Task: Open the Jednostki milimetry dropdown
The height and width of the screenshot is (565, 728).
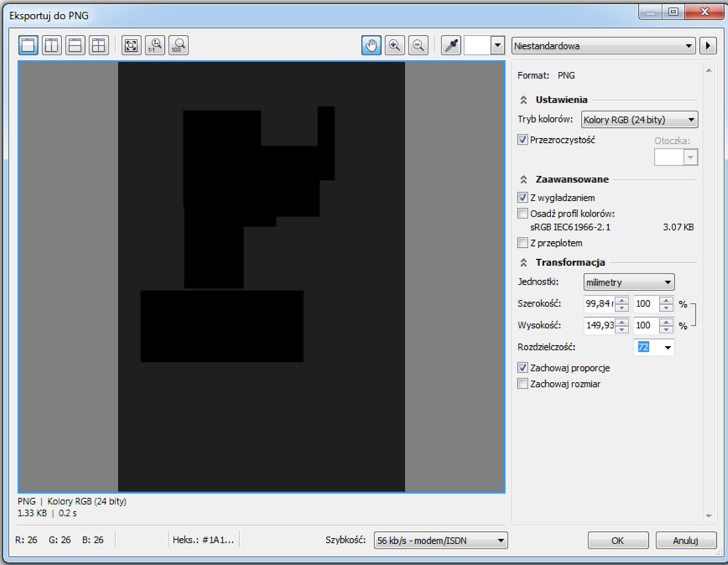Action: (629, 282)
